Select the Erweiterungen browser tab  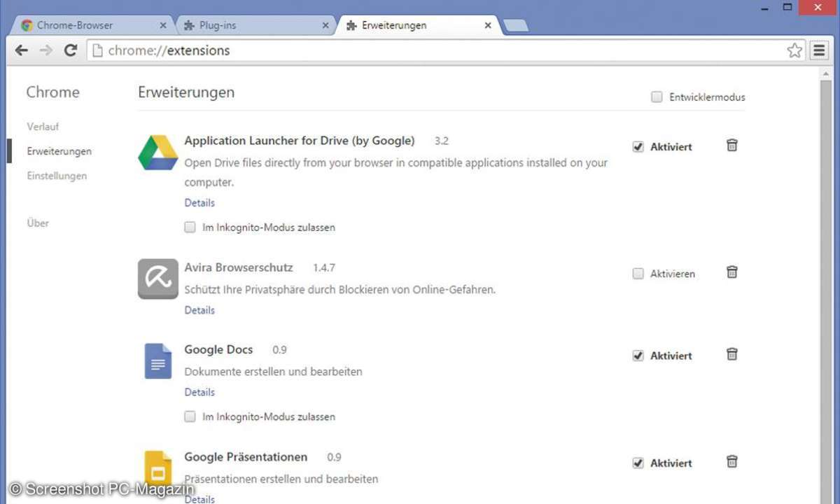419,25
